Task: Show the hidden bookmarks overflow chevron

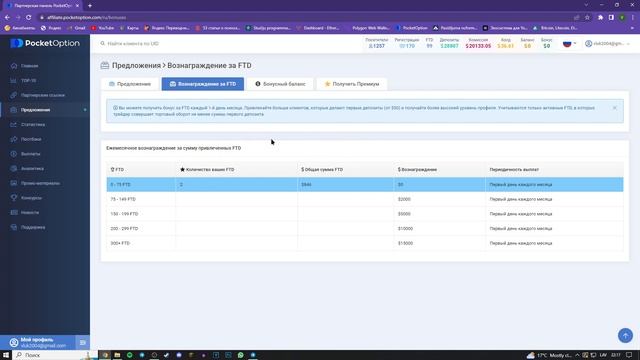Action: point(633,28)
